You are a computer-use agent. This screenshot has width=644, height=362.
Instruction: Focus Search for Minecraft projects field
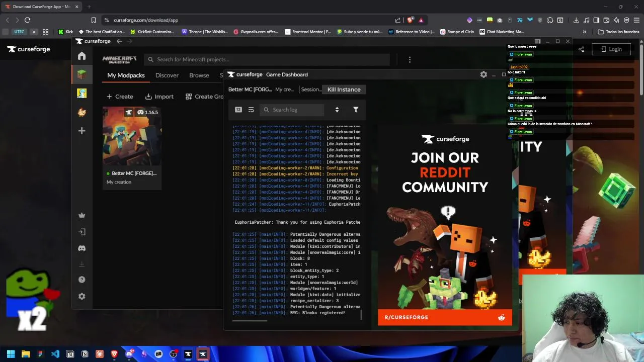pos(267,59)
